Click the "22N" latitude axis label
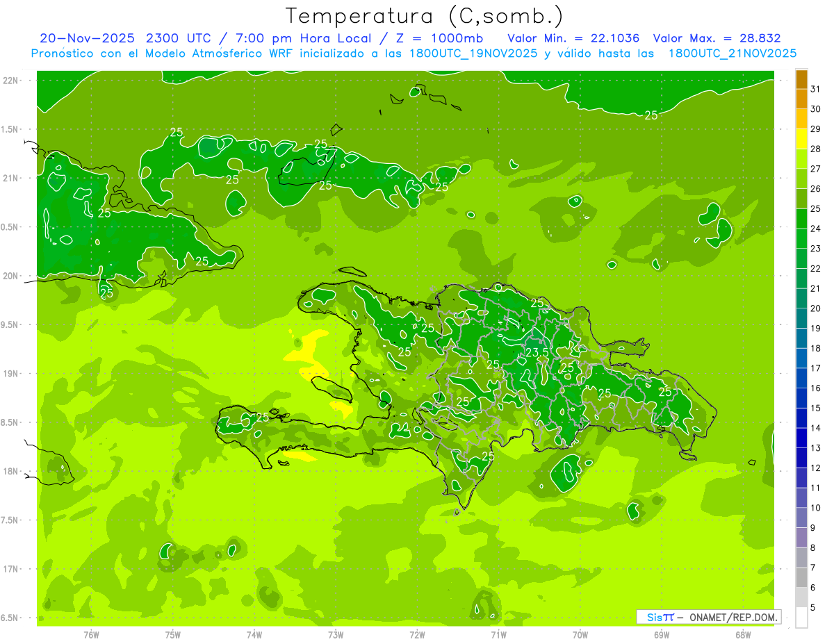 11,81
